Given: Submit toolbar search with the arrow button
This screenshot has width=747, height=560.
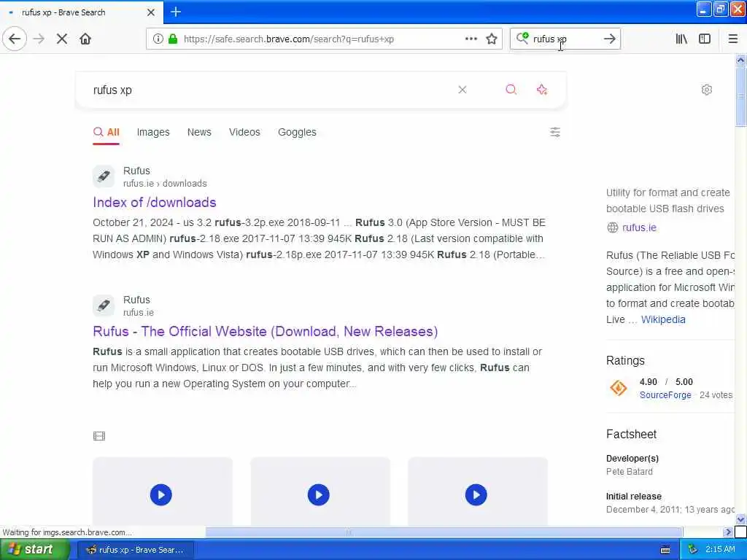Looking at the screenshot, I should [x=609, y=39].
